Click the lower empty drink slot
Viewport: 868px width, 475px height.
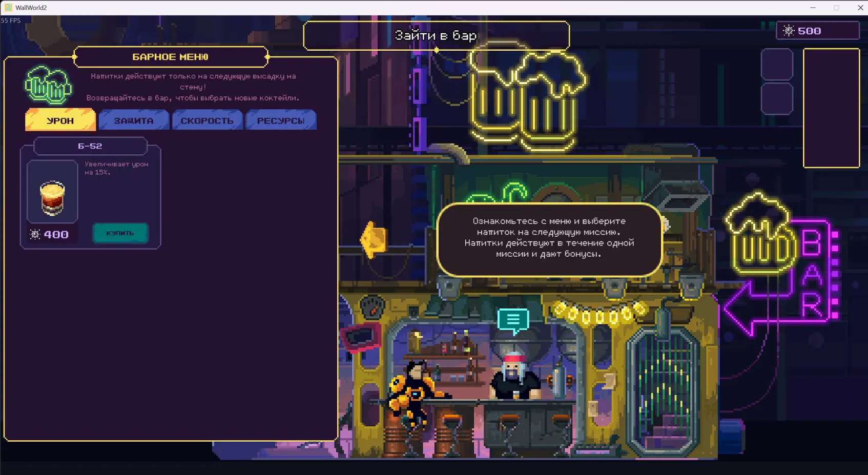click(x=777, y=98)
